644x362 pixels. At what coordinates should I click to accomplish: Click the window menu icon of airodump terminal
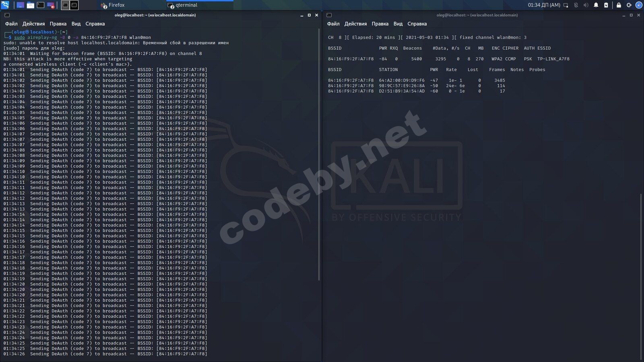[329, 15]
